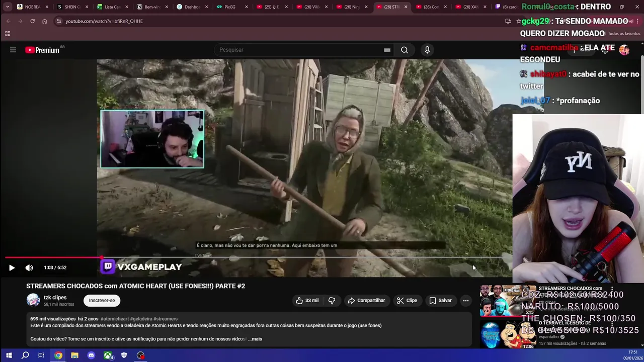The width and height of the screenshot is (644, 362).
Task: Open the Family Guy iceberg video thumbnail
Action: coord(508,334)
